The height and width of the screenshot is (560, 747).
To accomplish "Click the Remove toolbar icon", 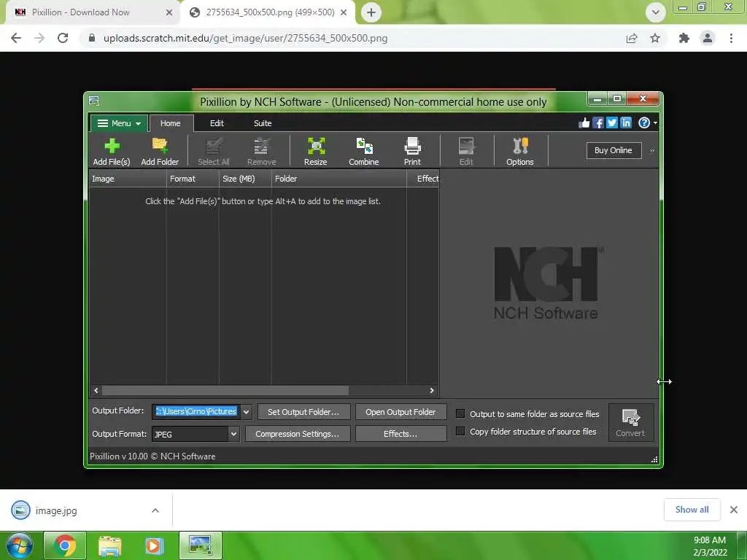I will coord(261,146).
